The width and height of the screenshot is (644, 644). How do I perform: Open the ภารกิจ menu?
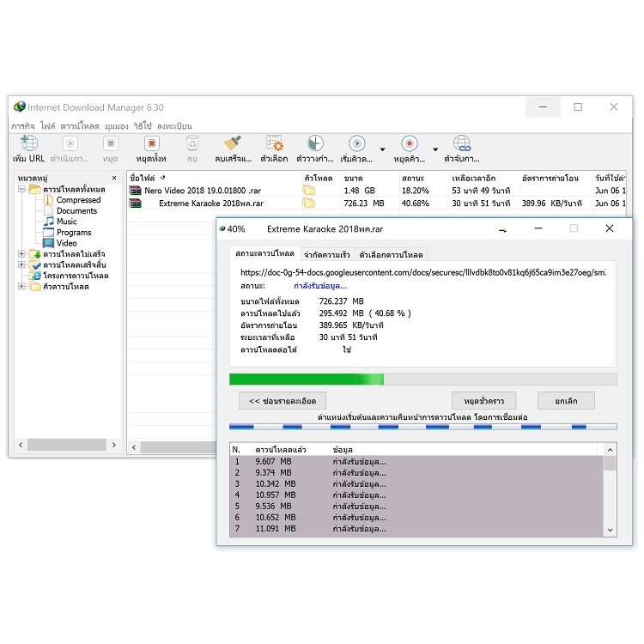coord(23,126)
